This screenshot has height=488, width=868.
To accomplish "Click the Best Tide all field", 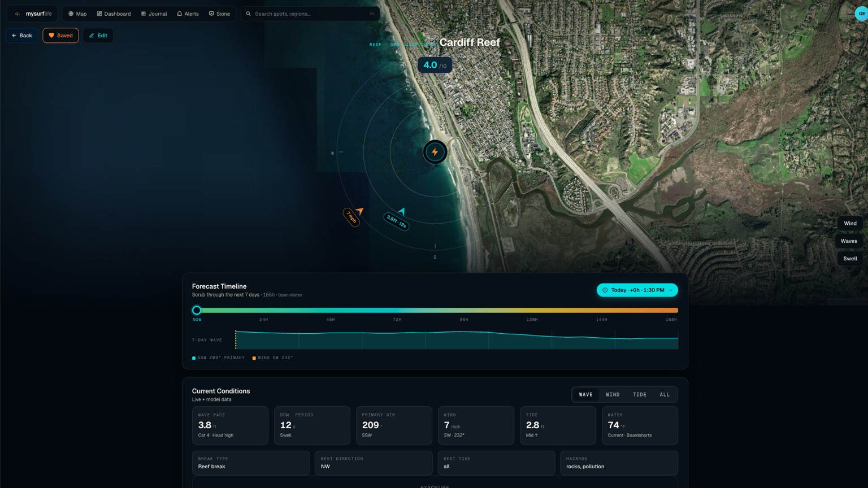I will pos(496,463).
